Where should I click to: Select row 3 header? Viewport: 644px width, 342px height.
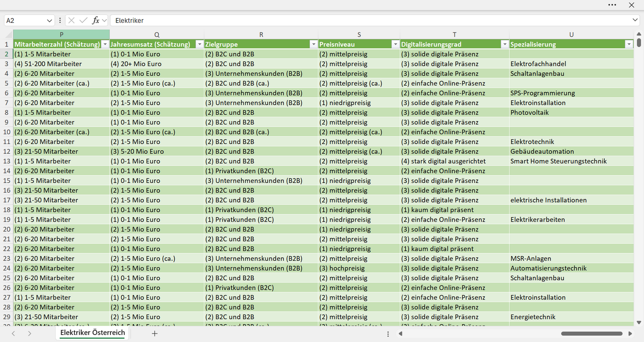(7, 64)
